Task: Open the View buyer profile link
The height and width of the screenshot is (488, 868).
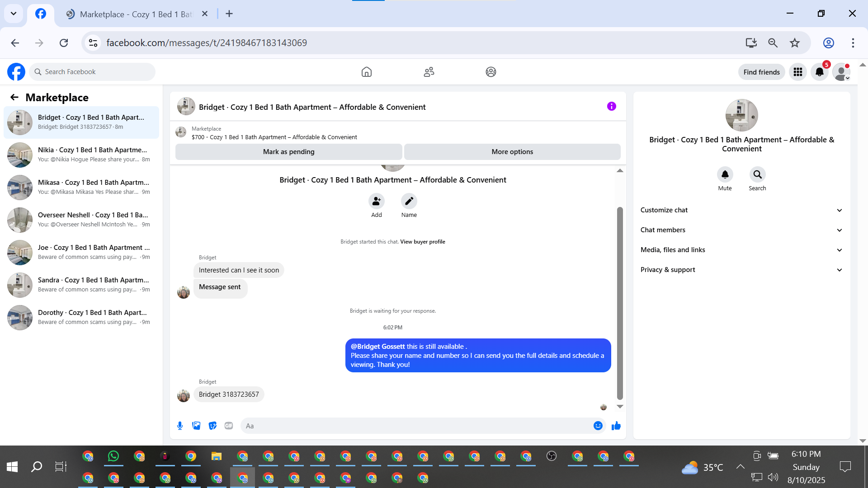Action: pyautogui.click(x=422, y=242)
